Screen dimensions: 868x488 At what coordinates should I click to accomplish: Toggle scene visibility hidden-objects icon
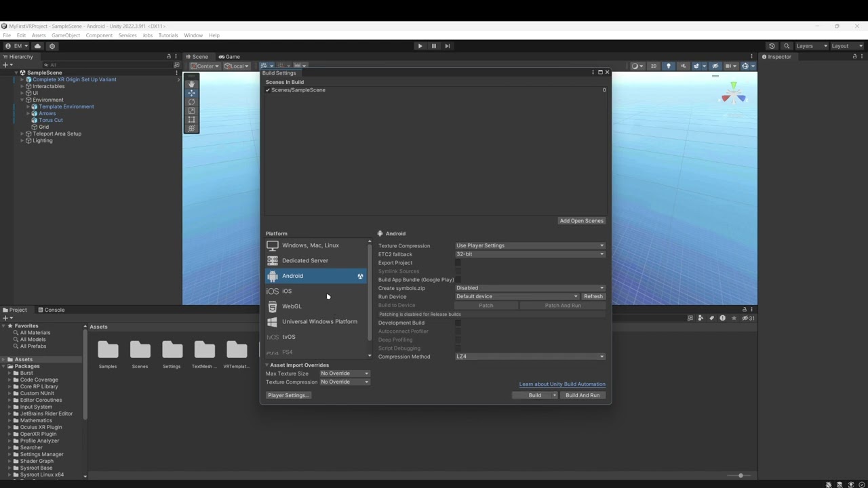[x=715, y=66]
